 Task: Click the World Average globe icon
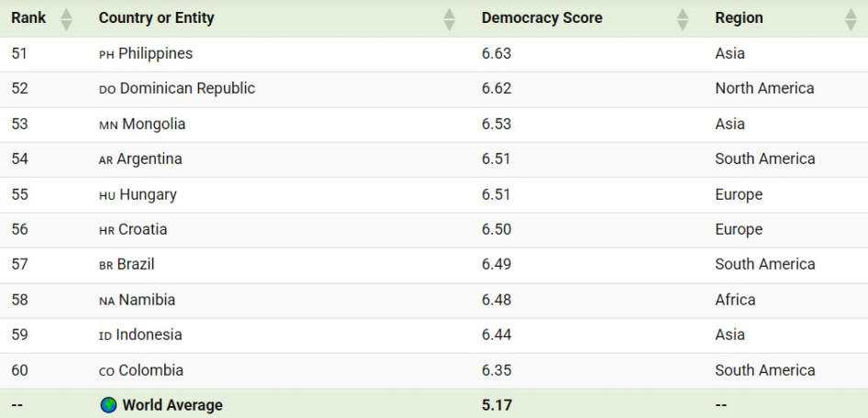coord(108,405)
